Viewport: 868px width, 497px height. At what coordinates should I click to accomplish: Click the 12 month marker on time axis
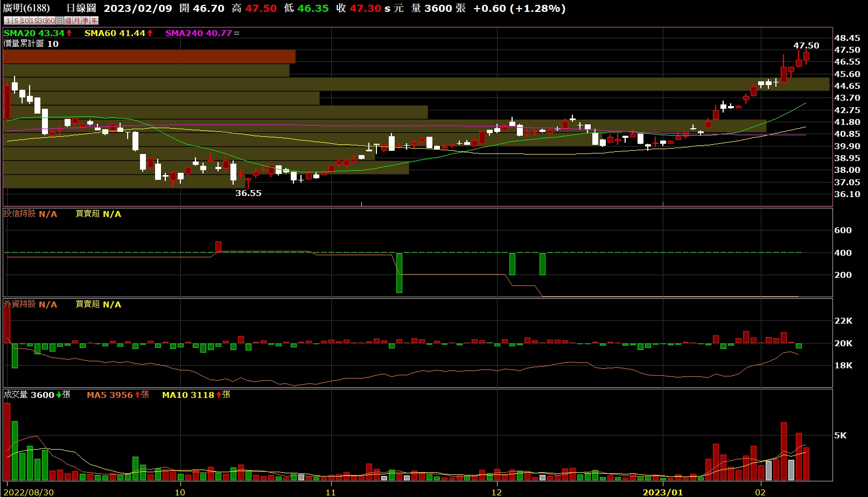coord(496,492)
